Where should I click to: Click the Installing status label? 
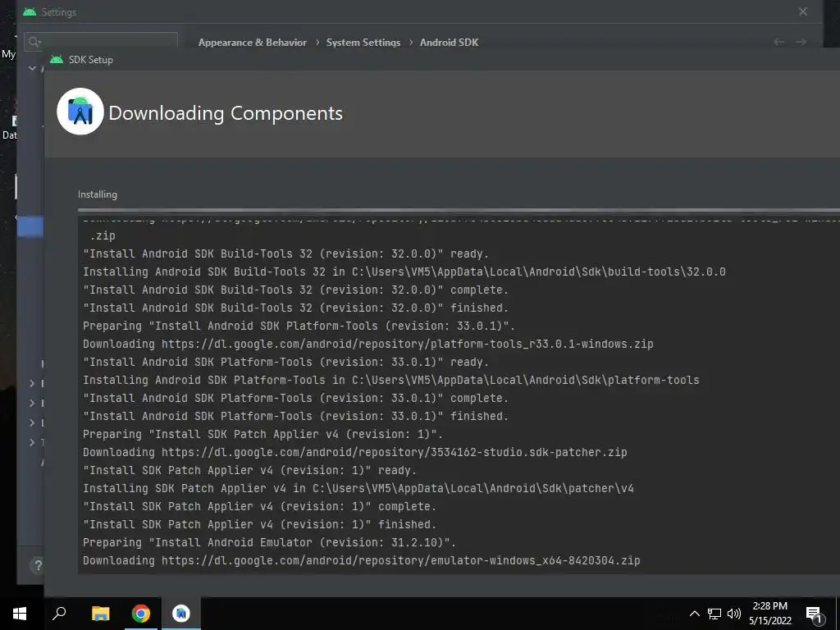(x=98, y=194)
